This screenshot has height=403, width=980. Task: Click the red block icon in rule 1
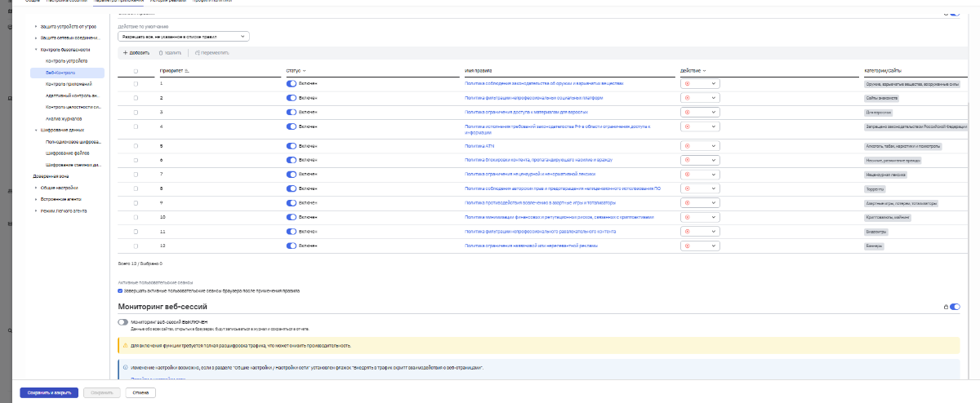687,83
